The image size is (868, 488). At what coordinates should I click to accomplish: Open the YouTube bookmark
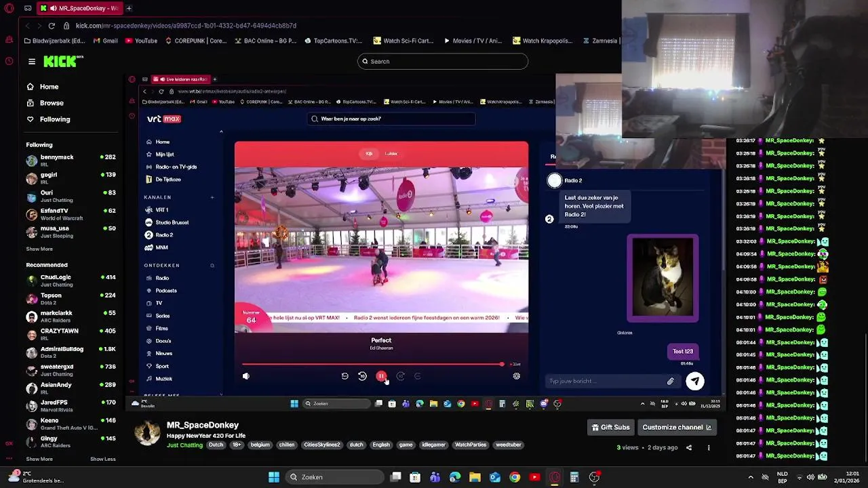tap(140, 41)
